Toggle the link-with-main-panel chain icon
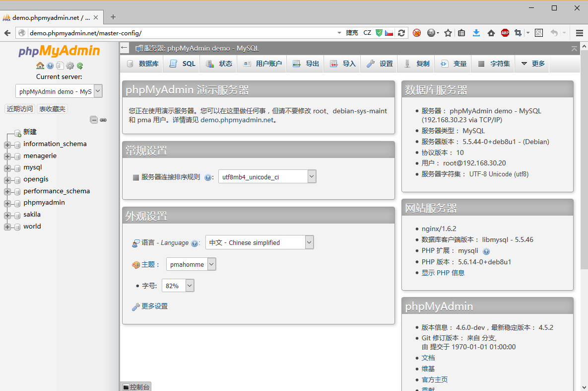This screenshot has width=588, height=391. click(103, 120)
